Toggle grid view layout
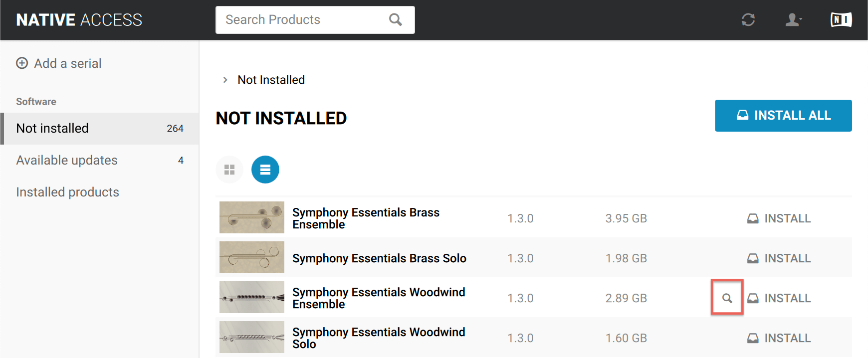868x358 pixels. point(229,170)
